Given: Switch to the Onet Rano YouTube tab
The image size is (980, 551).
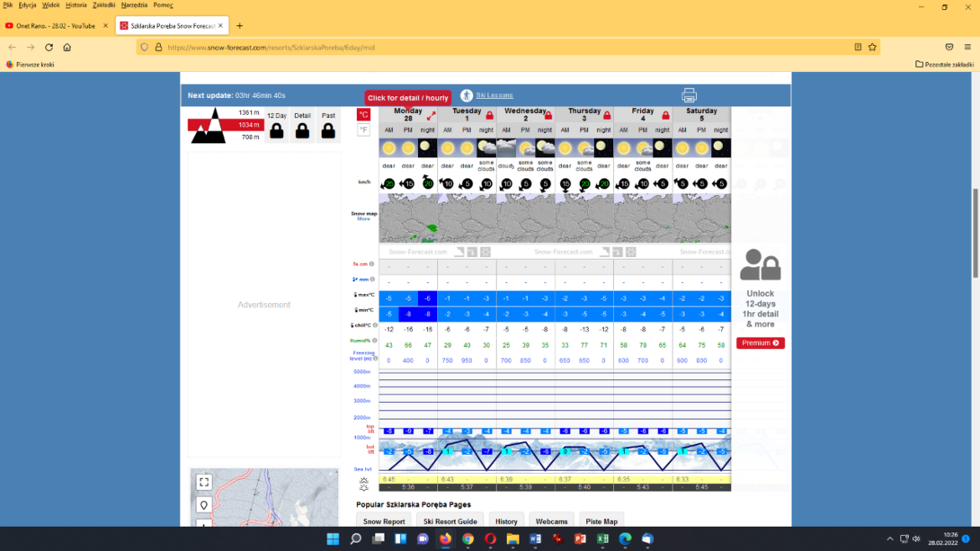Looking at the screenshot, I should [57, 25].
